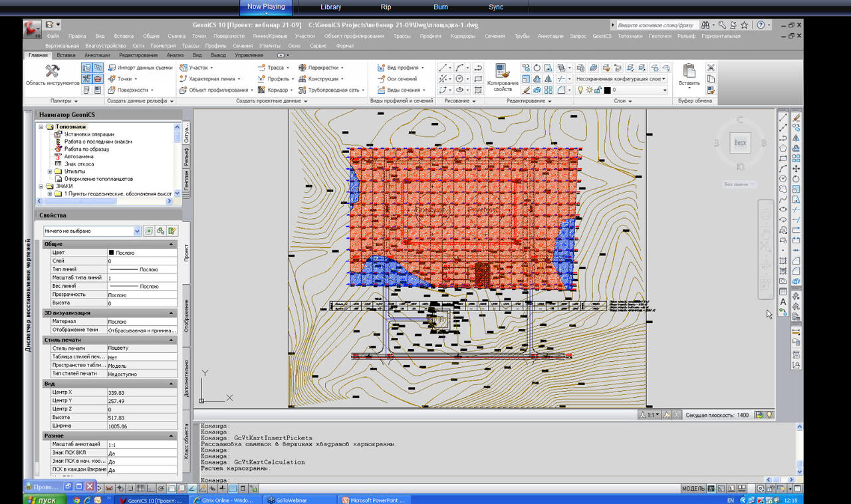
Task: Open the layer configuration combo box
Action: (622, 78)
